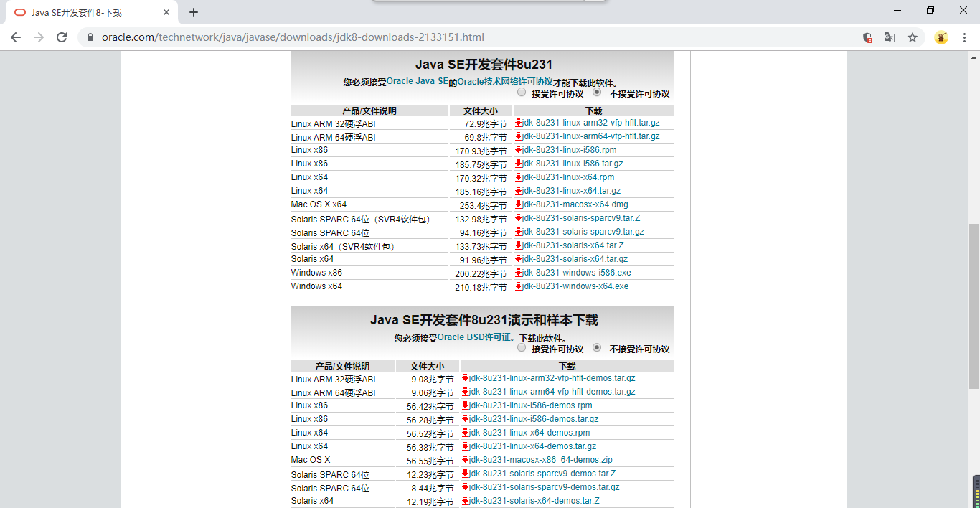The image size is (980, 508).
Task: View site info via the padlock icon
Action: pyautogui.click(x=90, y=37)
